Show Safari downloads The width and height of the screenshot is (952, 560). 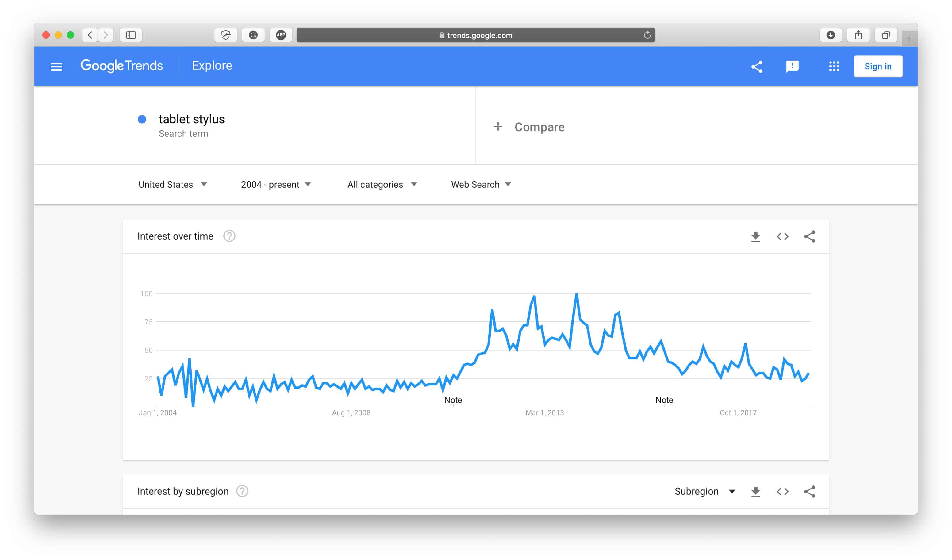point(831,35)
